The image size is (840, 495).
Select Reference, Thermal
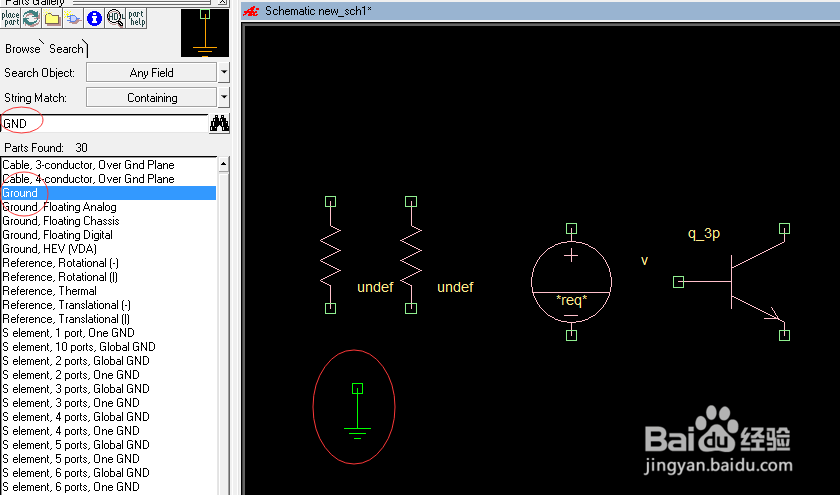click(109, 291)
